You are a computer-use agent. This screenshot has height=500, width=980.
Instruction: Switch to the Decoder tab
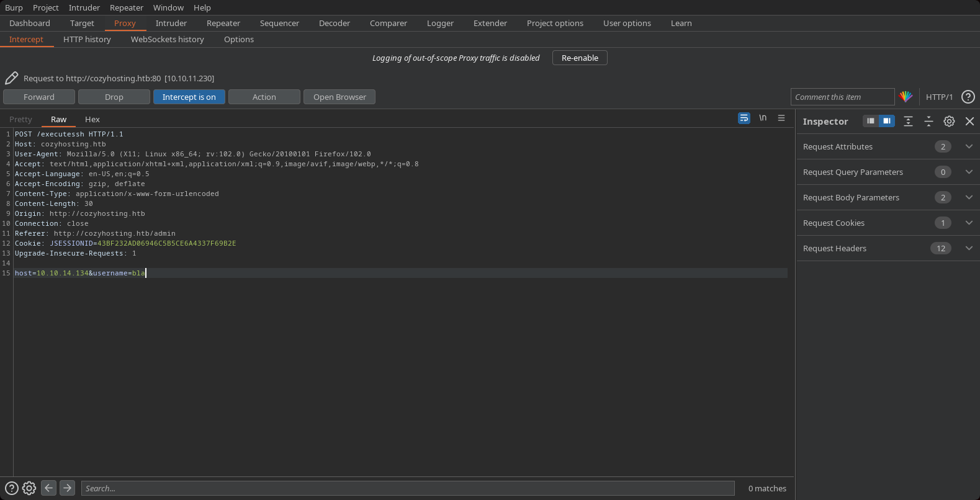click(335, 23)
